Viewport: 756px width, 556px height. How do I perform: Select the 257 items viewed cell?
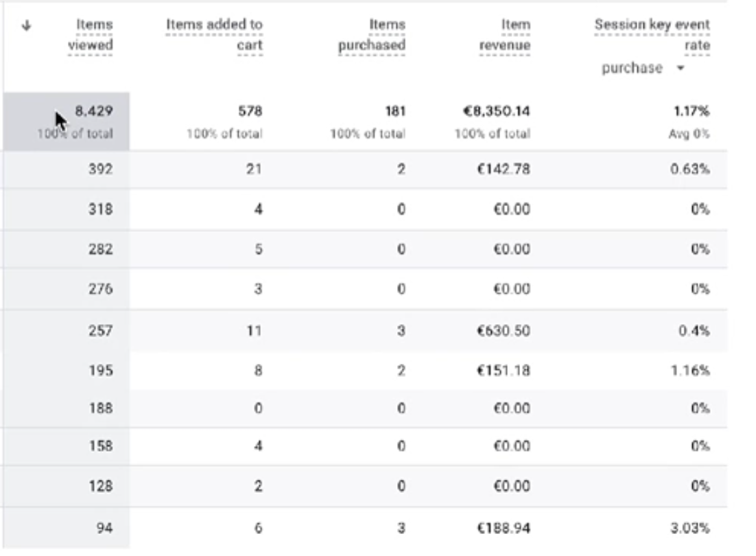[x=100, y=331]
